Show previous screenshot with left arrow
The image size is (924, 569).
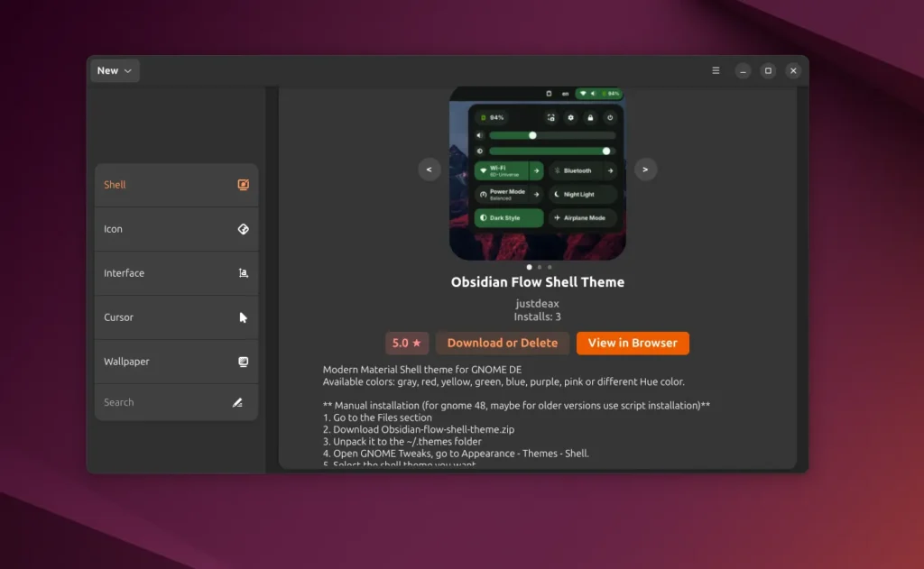point(429,169)
